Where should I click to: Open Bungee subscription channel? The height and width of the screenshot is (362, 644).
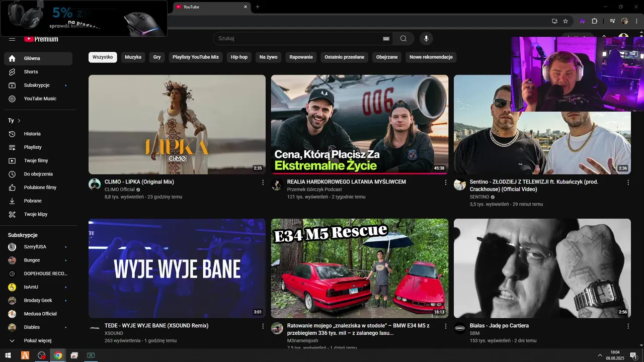pyautogui.click(x=38, y=260)
